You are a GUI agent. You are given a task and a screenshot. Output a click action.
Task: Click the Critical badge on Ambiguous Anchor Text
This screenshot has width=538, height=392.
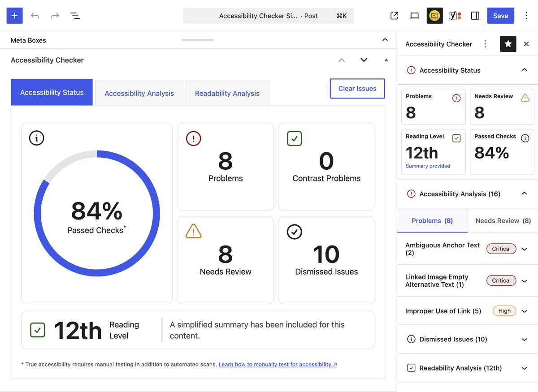[501, 249]
